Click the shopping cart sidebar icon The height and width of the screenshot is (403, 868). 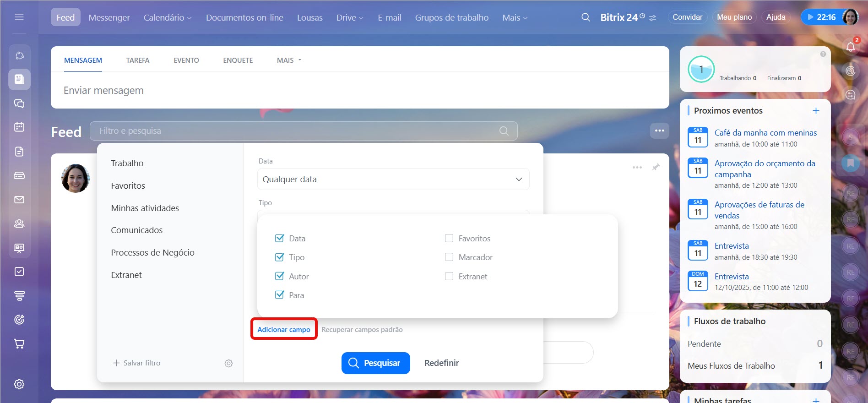pyautogui.click(x=19, y=343)
